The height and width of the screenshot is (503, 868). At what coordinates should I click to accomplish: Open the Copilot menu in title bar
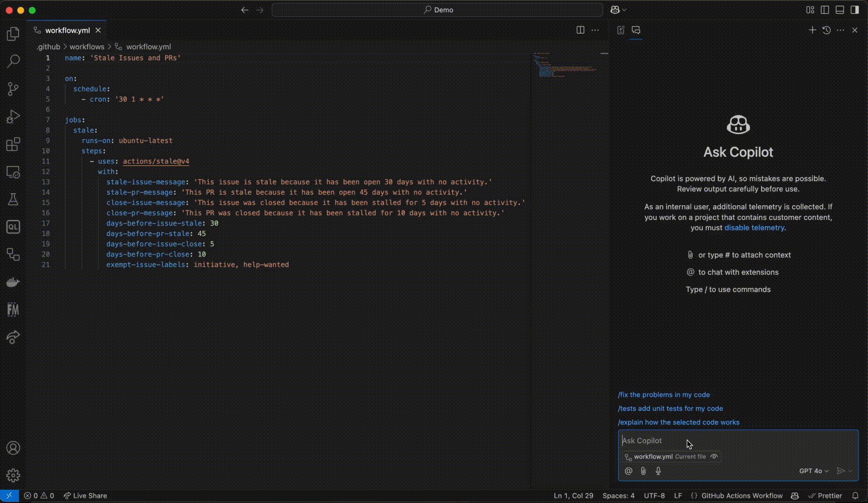point(619,10)
